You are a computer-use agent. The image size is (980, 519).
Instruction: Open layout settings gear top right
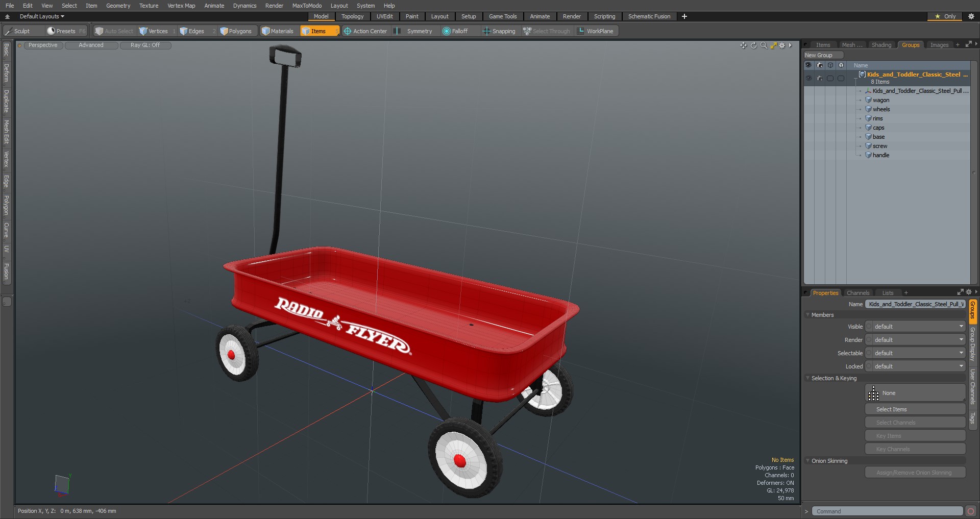[x=971, y=16]
